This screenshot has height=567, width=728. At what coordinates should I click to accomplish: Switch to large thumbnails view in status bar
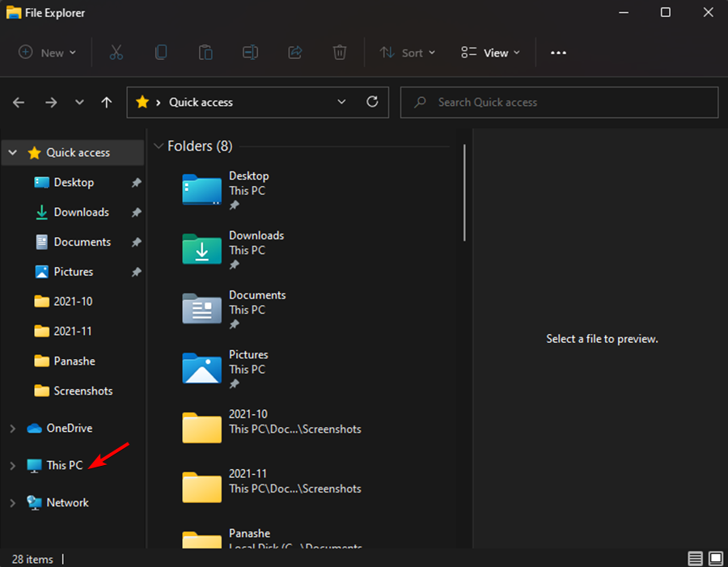(716, 559)
